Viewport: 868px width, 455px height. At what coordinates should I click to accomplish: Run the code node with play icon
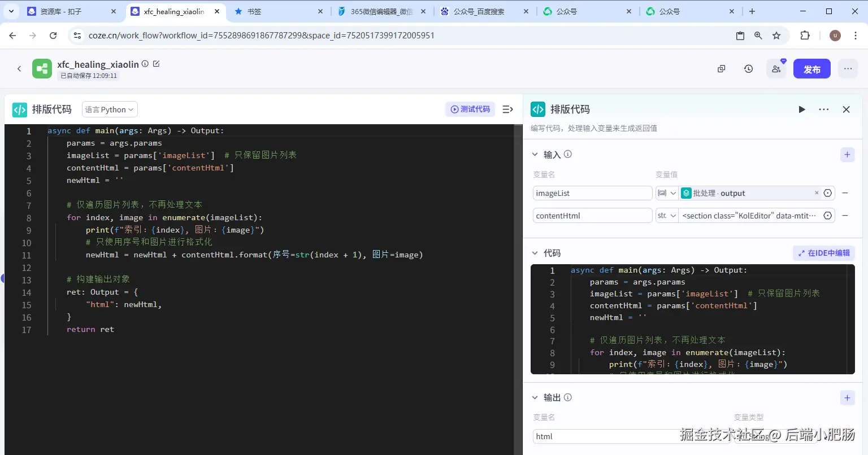coord(801,110)
